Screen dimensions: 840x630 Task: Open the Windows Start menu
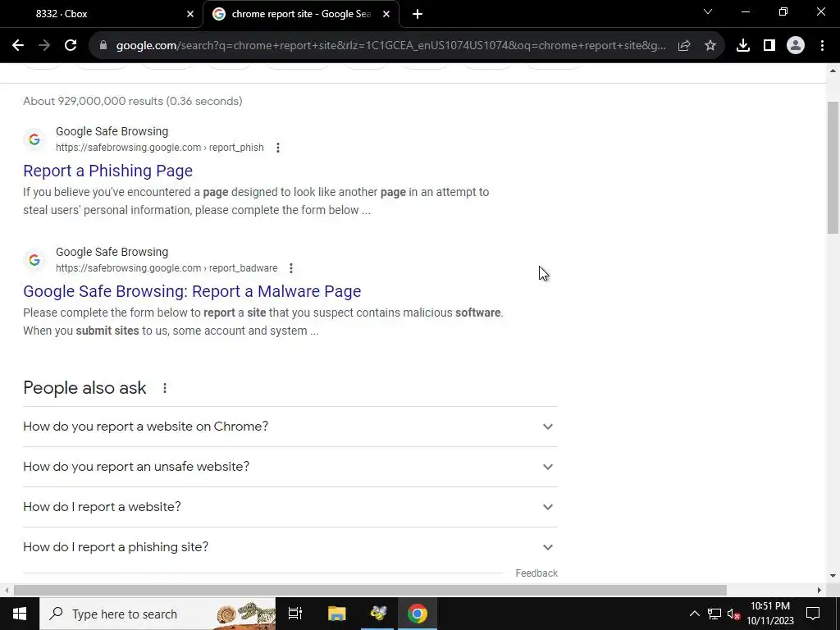pyautogui.click(x=20, y=614)
